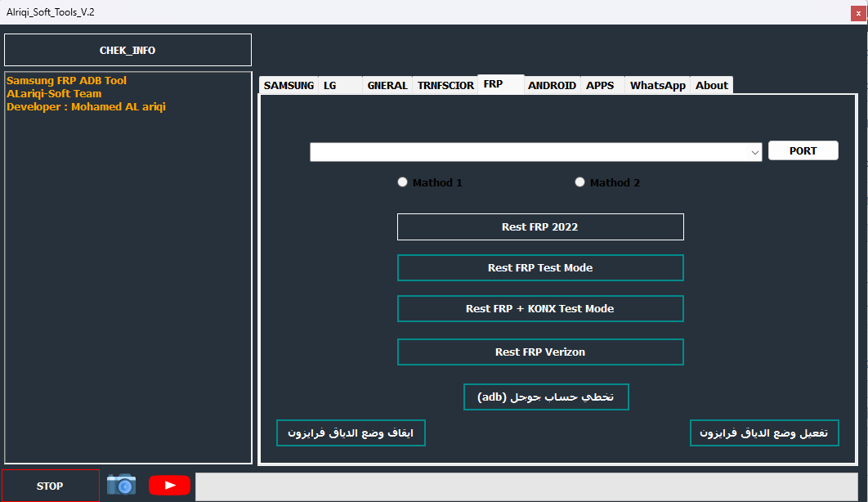Click the Google account bypass (adb) button
Screen dimensions: 868x502
point(546,397)
